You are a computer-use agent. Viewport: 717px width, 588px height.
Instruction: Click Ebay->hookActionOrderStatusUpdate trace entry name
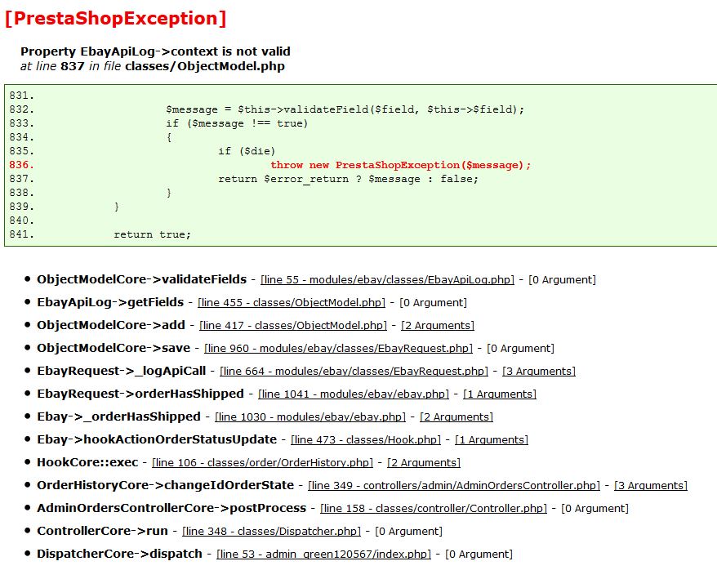157,439
